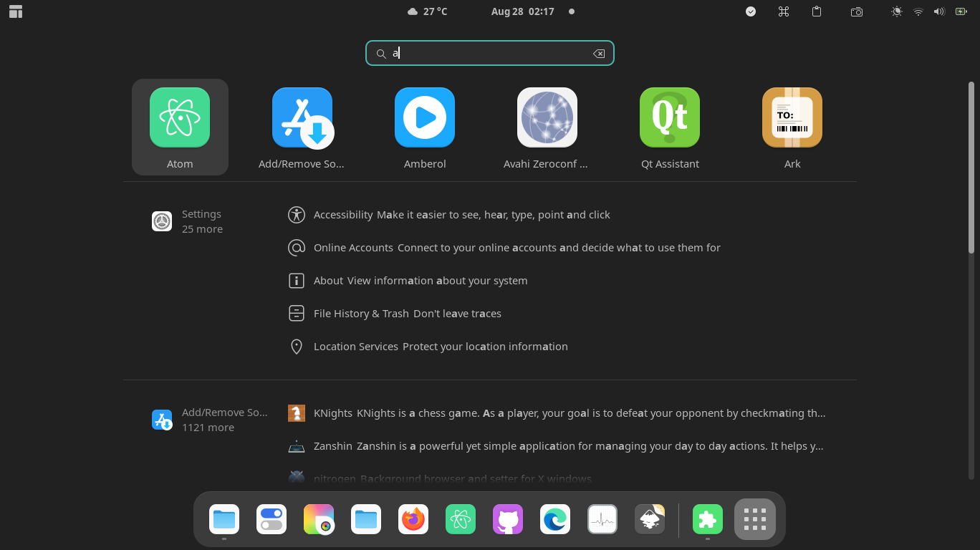Open the Ark archive app
Screen dimensions: 980x550
coord(792,127)
